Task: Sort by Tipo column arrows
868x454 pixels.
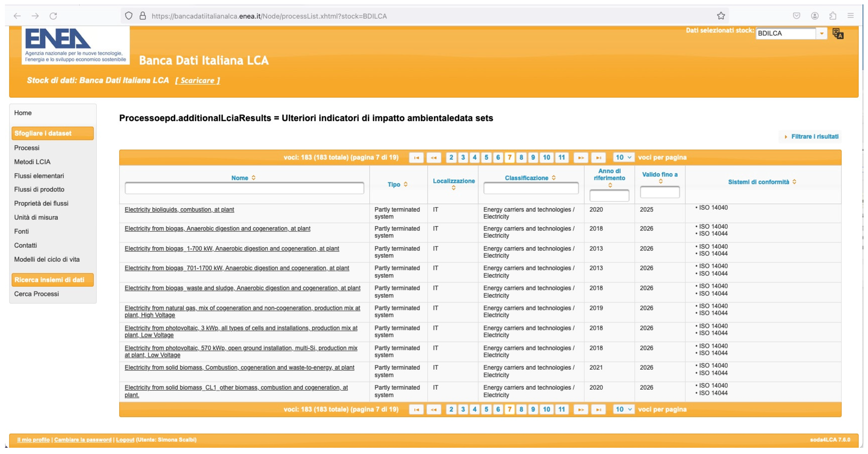Action: click(x=405, y=184)
